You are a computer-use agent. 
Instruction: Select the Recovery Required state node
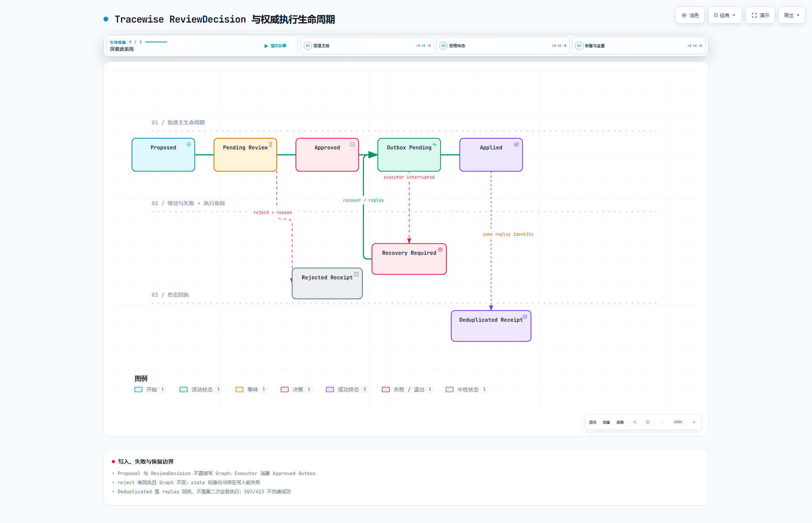409,259
